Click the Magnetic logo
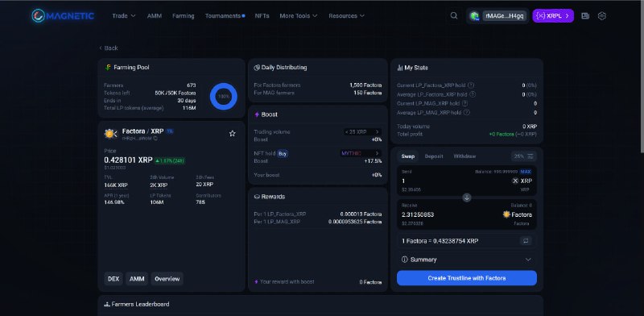 tap(63, 16)
